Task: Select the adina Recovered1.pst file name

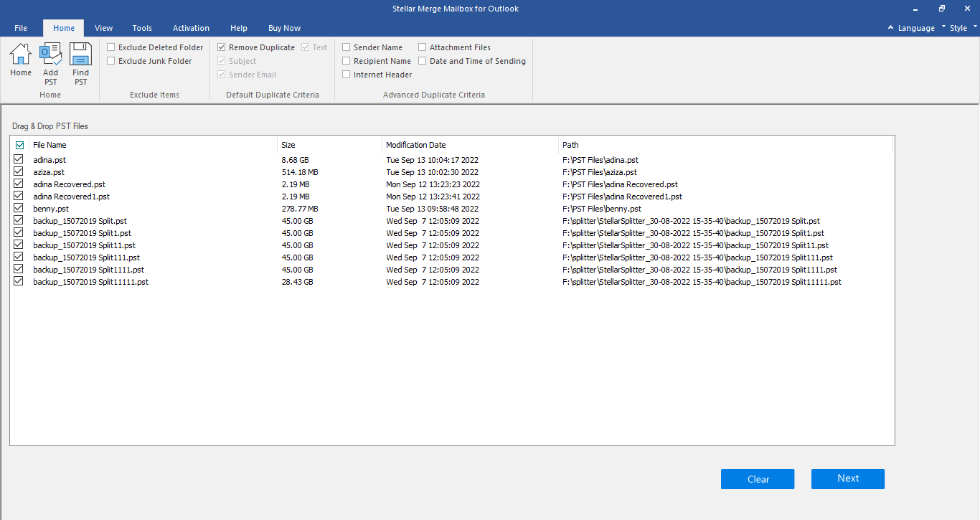Action: pyautogui.click(x=71, y=197)
